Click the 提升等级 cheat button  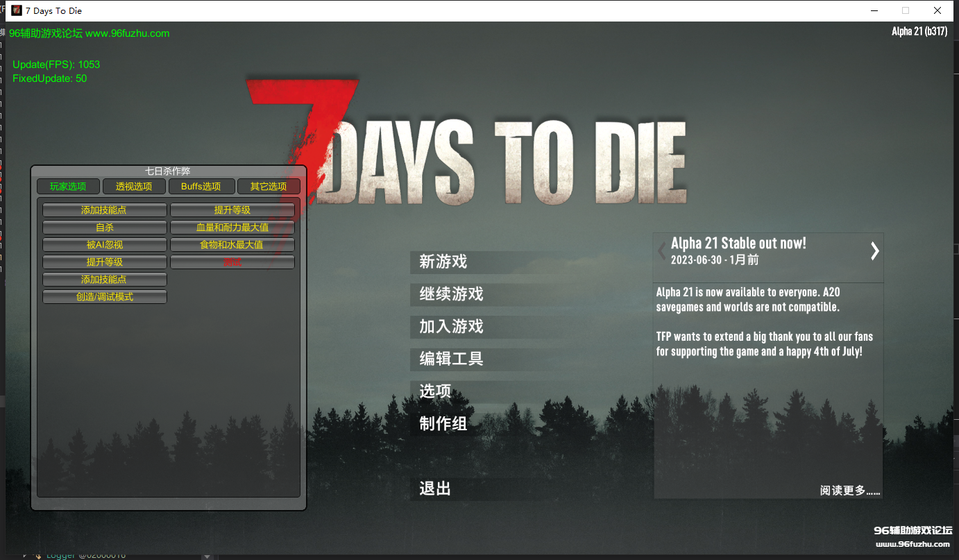[232, 210]
